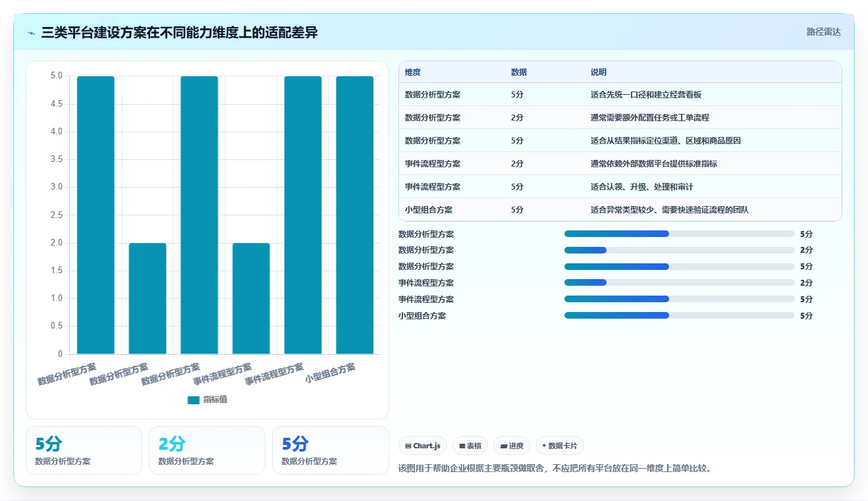868x501 pixels.
Task: Select the 进度 chip
Action: pyautogui.click(x=512, y=446)
